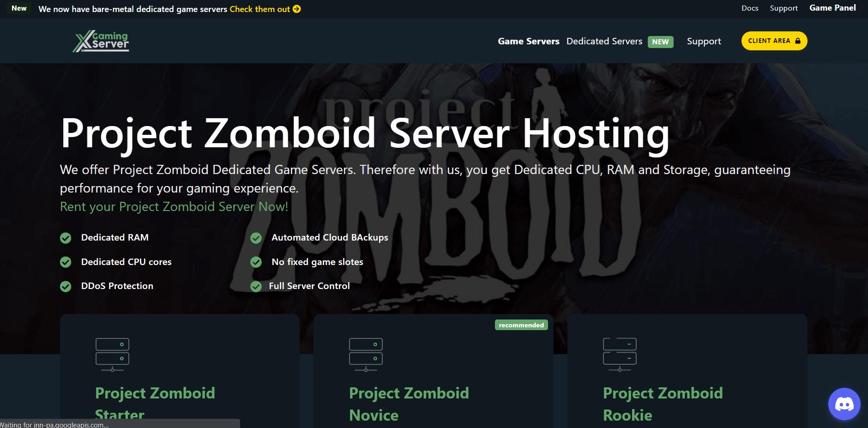Toggle the checkmark beside Full Server Control
The width and height of the screenshot is (868, 428).
click(257, 286)
